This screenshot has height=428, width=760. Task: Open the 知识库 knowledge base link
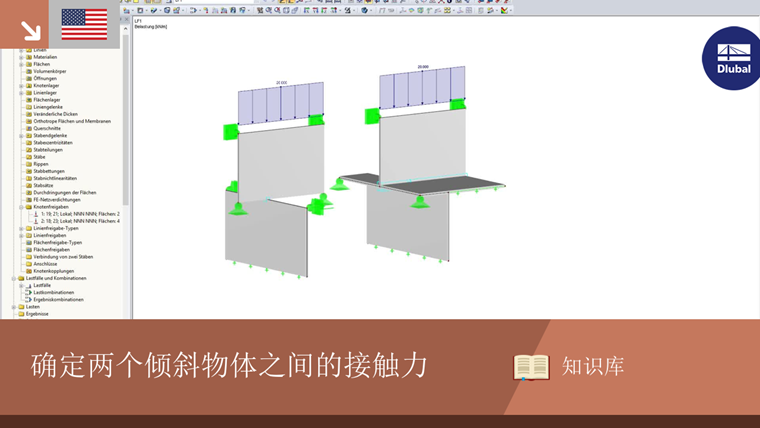point(593,366)
